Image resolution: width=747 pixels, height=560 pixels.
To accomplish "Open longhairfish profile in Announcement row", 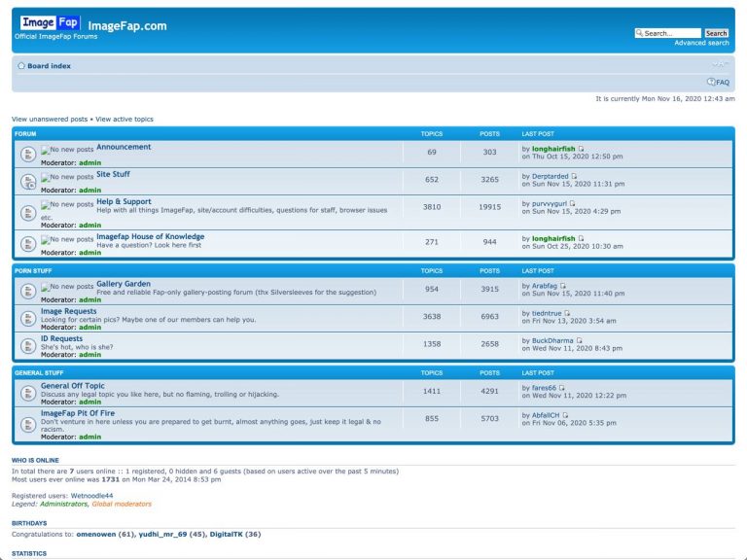I will pyautogui.click(x=553, y=149).
